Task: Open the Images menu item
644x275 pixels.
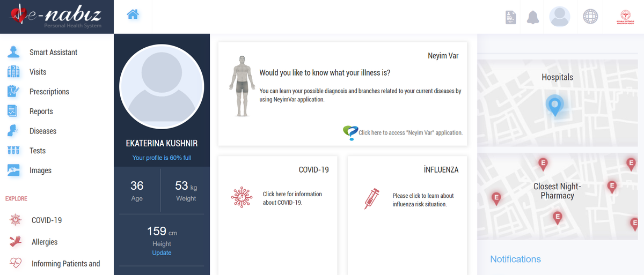Action: tap(41, 170)
